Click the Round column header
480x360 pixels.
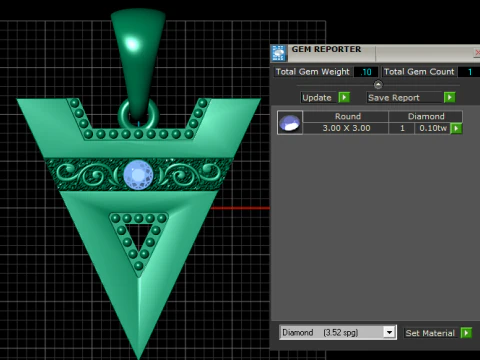pos(346,116)
